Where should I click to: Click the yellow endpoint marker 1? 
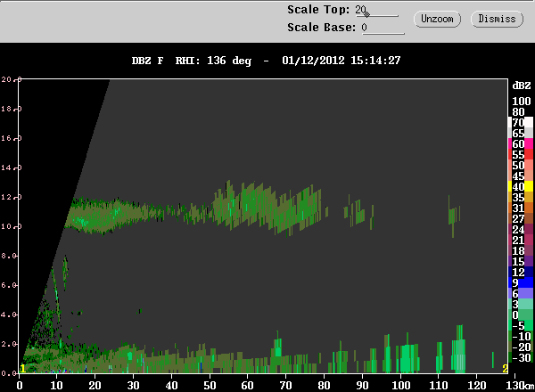click(23, 369)
